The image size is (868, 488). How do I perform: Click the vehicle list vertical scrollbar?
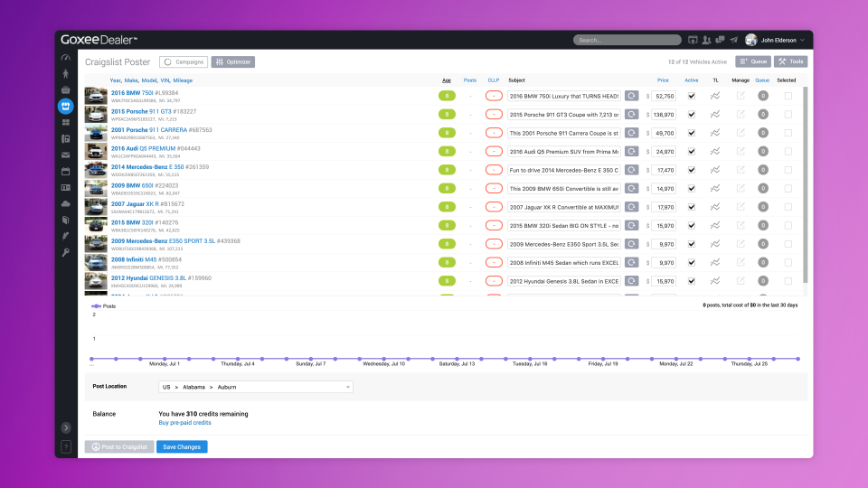tap(806, 184)
